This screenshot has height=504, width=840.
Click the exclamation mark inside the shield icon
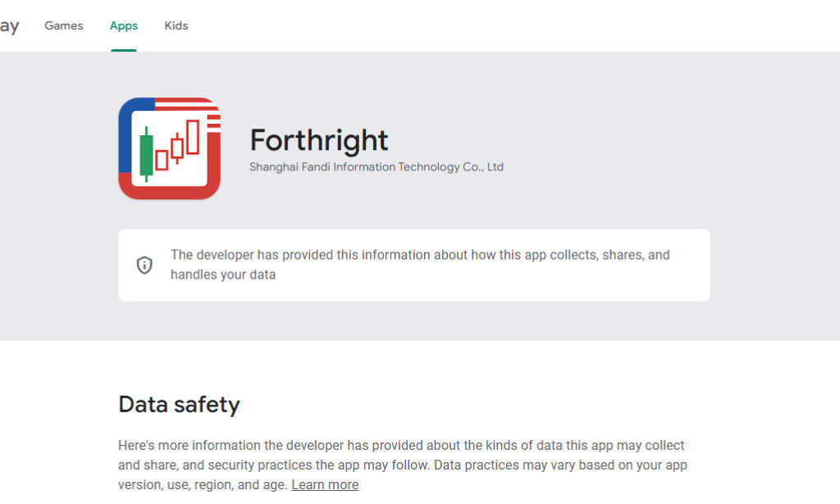coord(145,265)
